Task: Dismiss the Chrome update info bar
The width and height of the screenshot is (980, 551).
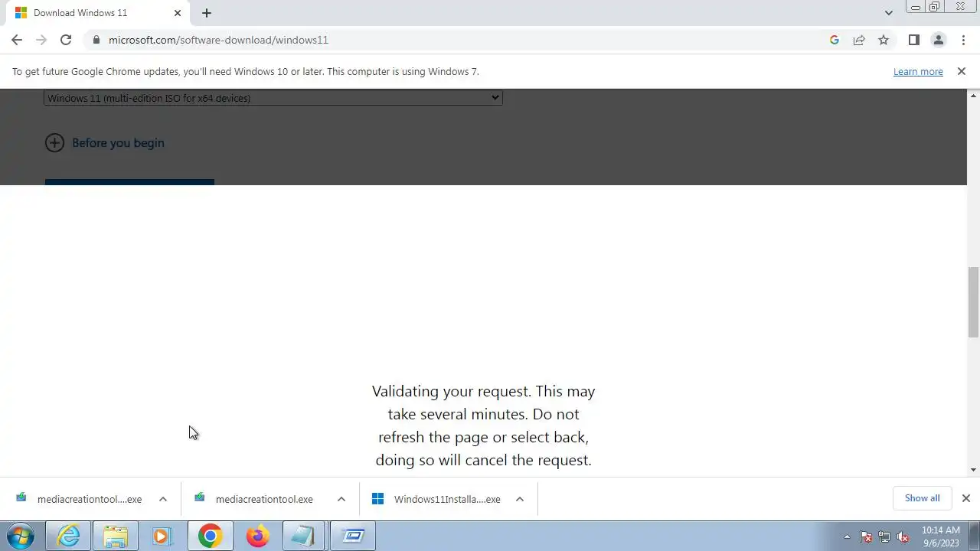Action: tap(962, 71)
